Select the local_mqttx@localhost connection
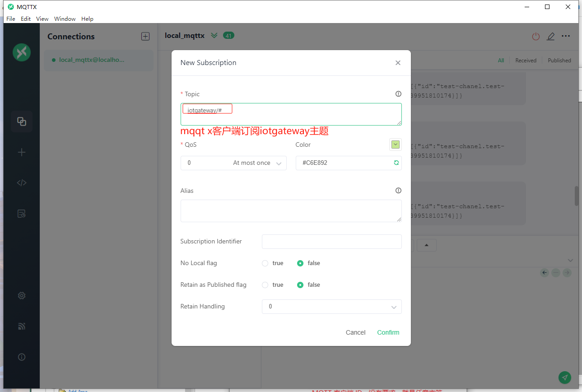582x392 pixels. [x=98, y=60]
